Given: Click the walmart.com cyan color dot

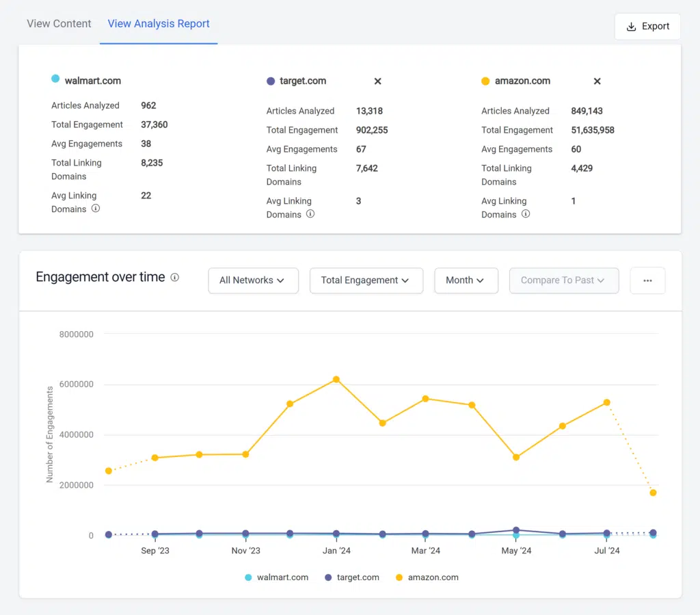Looking at the screenshot, I should (x=55, y=79).
